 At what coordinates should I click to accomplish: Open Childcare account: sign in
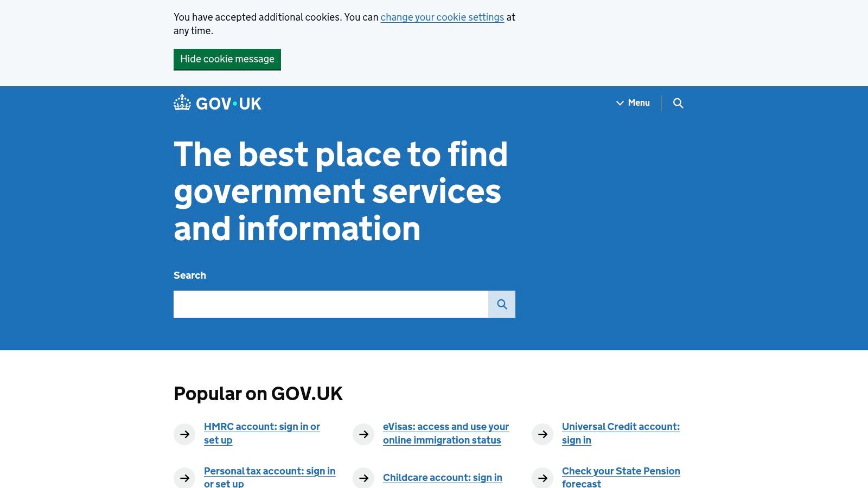[x=443, y=478]
